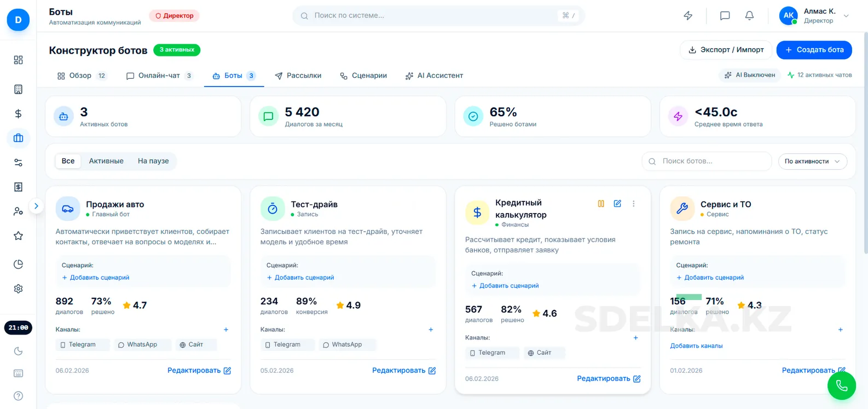Image resolution: width=868 pixels, height=409 pixels.
Task: Click the pause icon on Кредитный калькулятор card
Action: [601, 204]
